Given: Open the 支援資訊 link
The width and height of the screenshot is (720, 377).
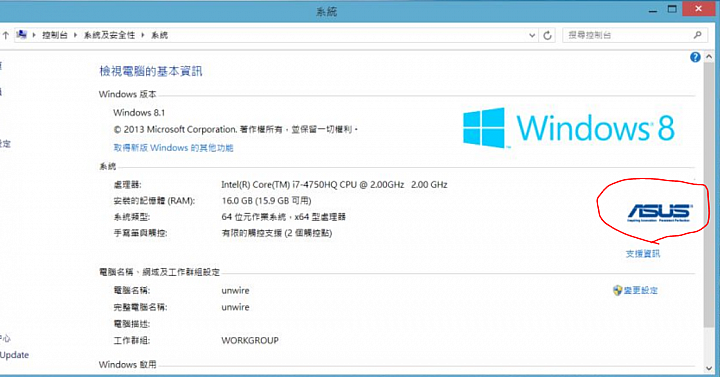Looking at the screenshot, I should [642, 253].
